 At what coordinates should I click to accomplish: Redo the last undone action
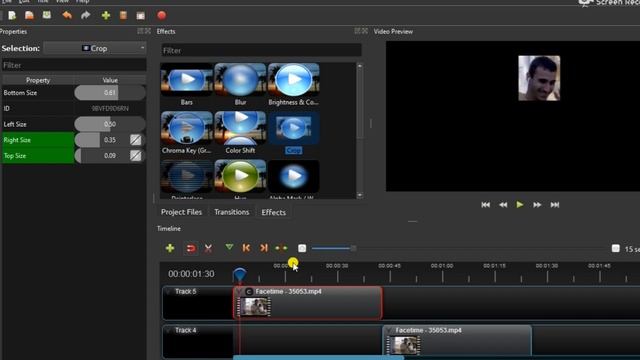click(85, 16)
